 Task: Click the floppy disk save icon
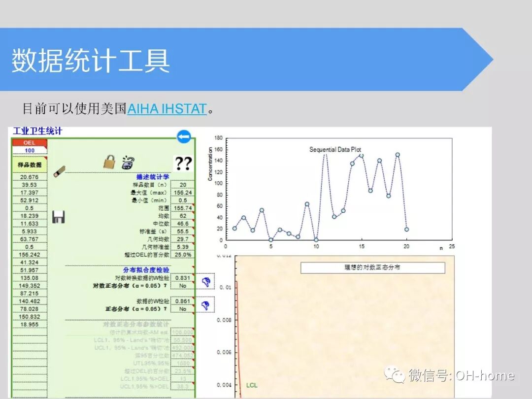pos(58,217)
